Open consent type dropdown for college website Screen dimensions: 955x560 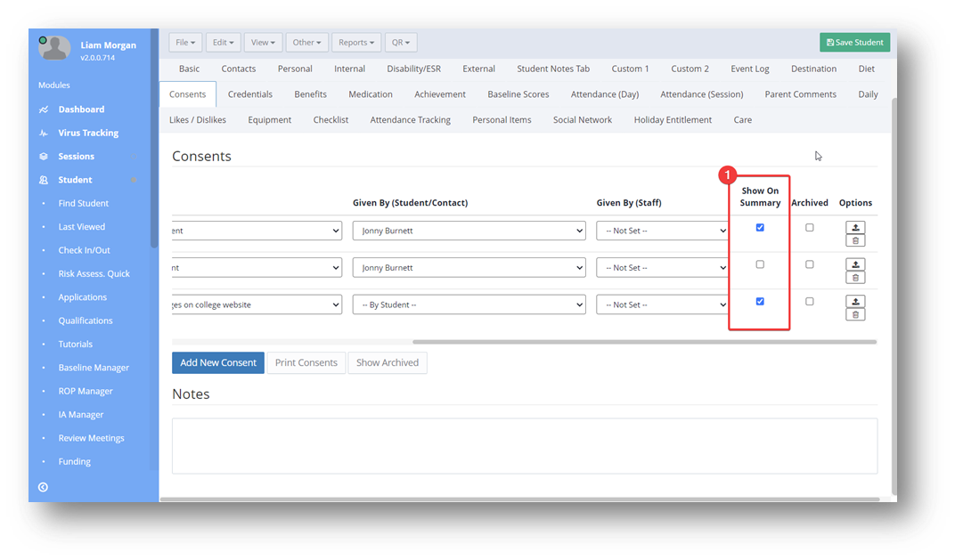(x=257, y=305)
